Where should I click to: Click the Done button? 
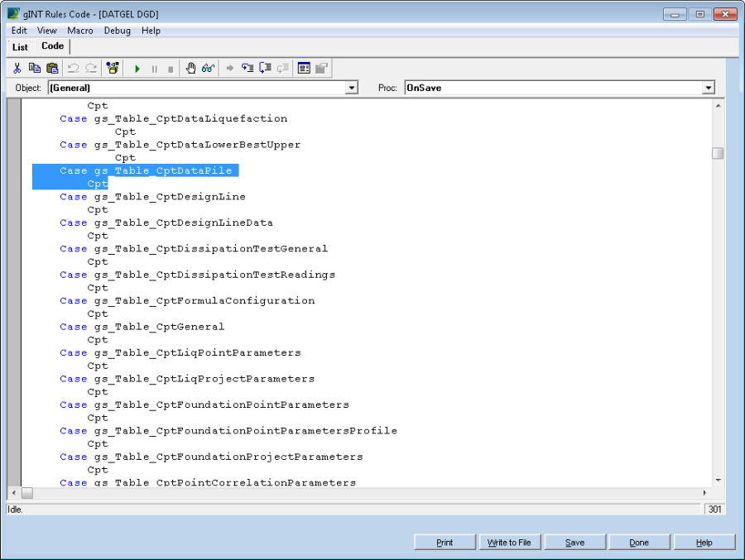(639, 543)
